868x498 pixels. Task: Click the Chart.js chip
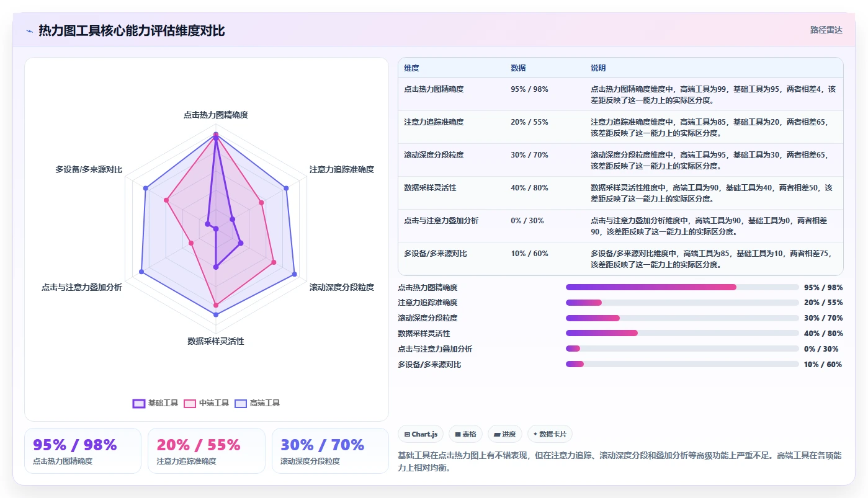coord(421,434)
